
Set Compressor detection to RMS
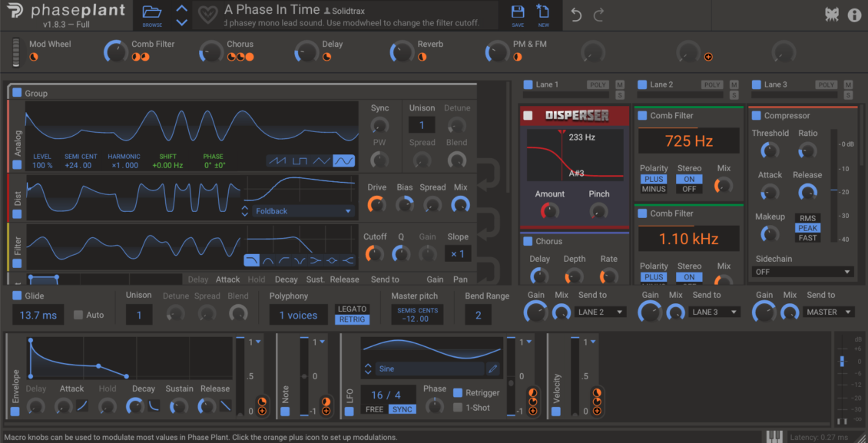(x=807, y=218)
